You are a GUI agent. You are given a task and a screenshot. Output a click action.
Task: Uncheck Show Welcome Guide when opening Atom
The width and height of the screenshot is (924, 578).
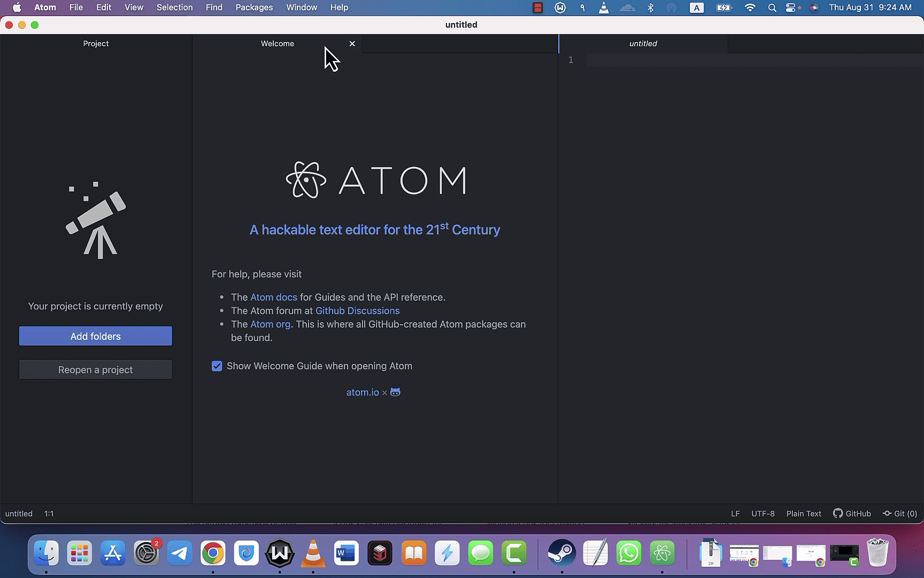(217, 366)
